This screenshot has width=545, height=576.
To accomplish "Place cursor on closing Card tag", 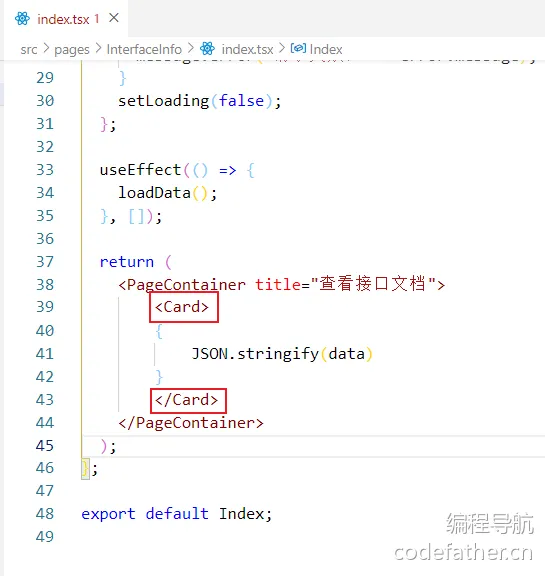I will [x=187, y=400].
